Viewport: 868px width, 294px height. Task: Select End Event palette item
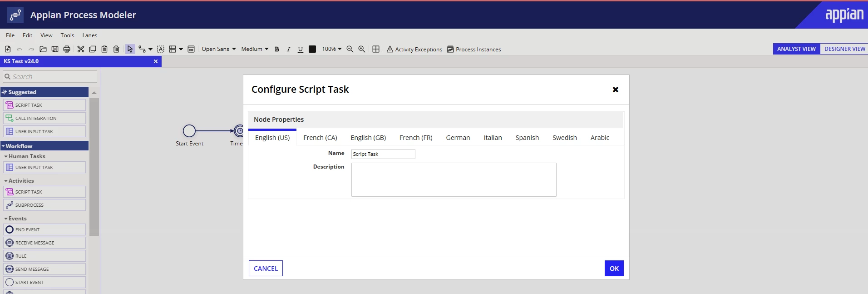(44, 229)
